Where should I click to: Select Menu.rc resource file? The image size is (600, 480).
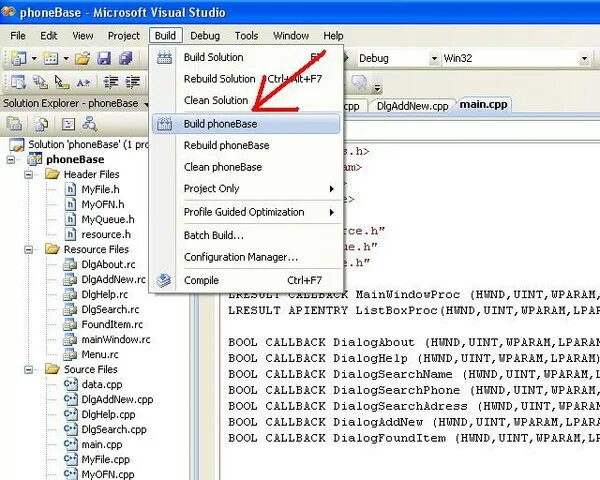(100, 354)
